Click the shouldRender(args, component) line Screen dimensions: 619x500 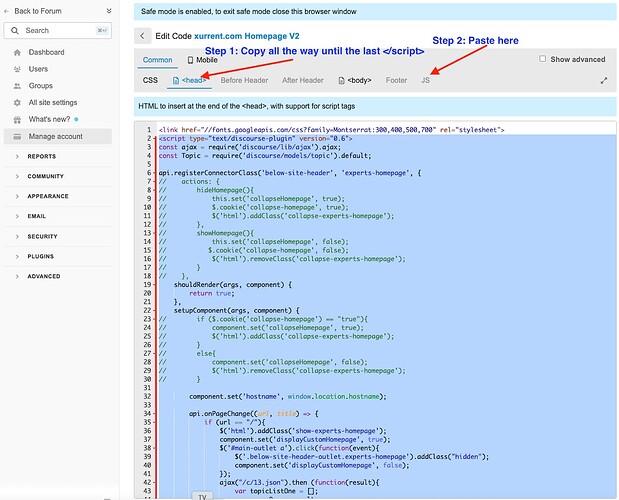(233, 285)
